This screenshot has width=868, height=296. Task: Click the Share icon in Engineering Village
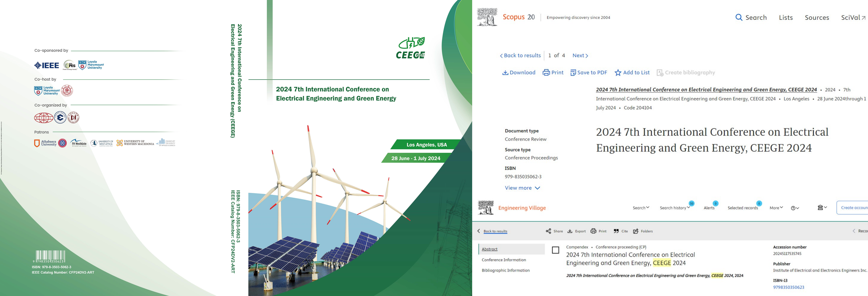[548, 231]
